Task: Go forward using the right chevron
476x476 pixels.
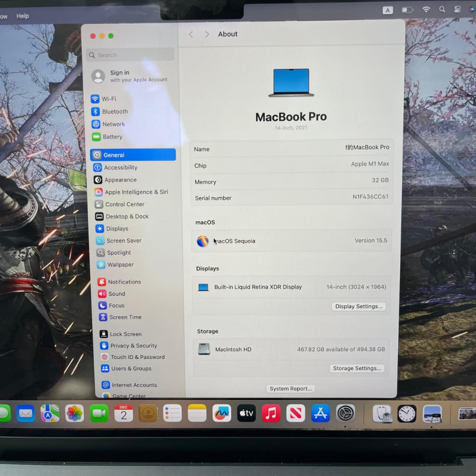Action: pos(207,34)
